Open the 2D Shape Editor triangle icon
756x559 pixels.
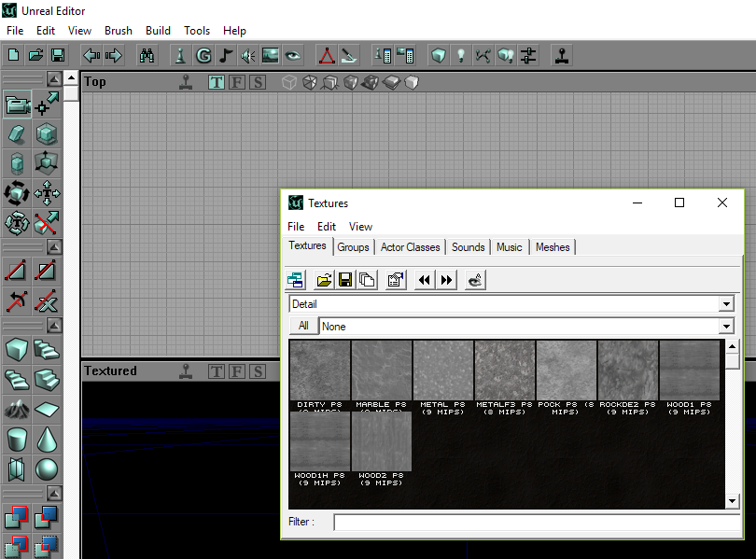point(327,55)
